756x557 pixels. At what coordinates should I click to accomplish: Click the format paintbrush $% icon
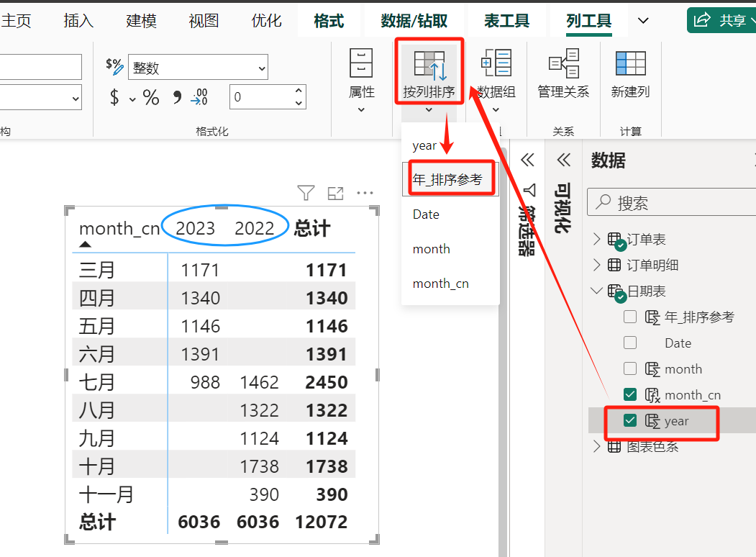pyautogui.click(x=115, y=66)
